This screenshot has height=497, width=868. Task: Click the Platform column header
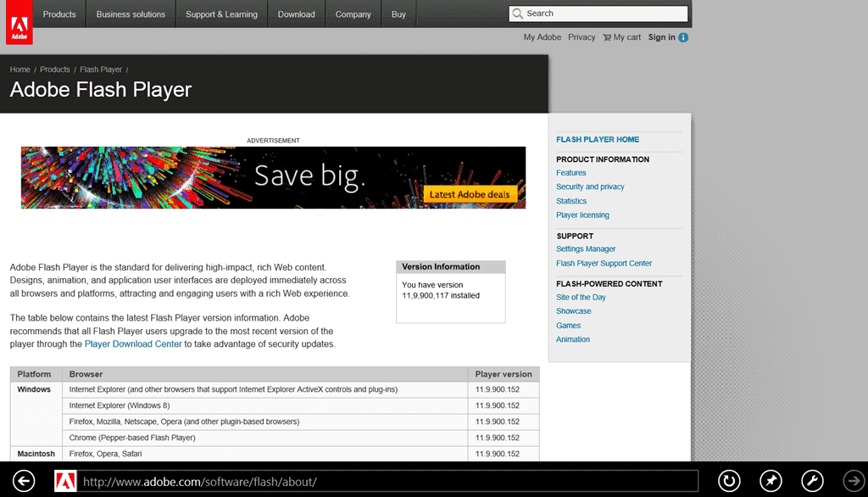tap(34, 374)
